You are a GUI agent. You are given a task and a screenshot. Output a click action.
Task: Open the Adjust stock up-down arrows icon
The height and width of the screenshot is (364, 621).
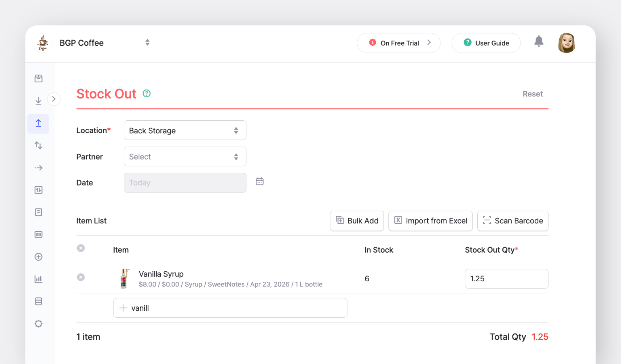38,145
